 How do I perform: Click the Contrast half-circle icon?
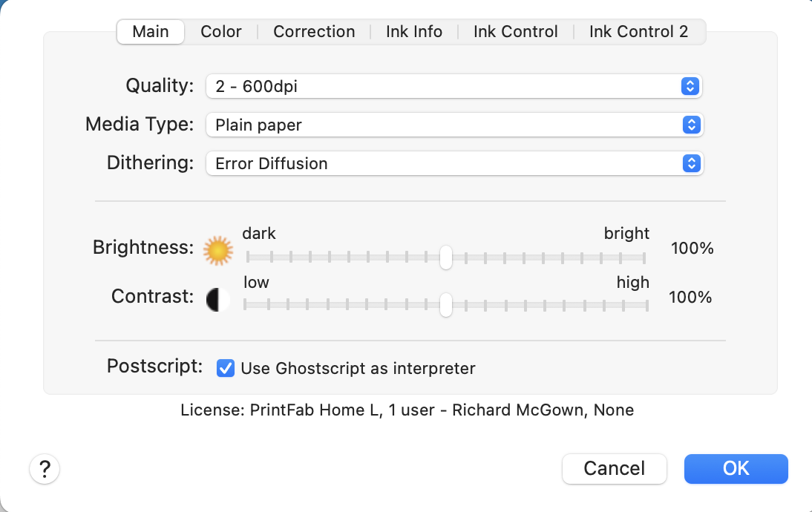click(x=217, y=299)
